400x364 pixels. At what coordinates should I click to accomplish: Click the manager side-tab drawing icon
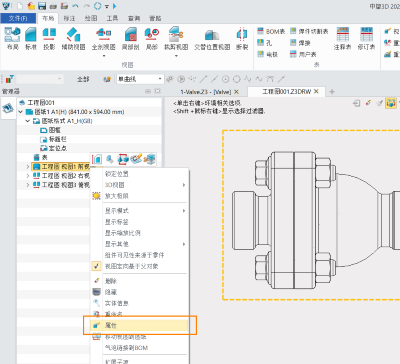pos(8,108)
